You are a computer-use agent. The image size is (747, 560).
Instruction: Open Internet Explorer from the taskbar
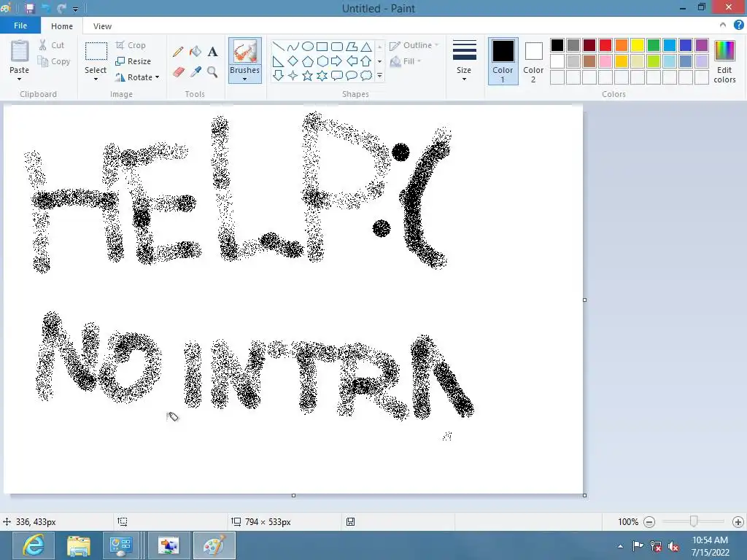tap(33, 545)
